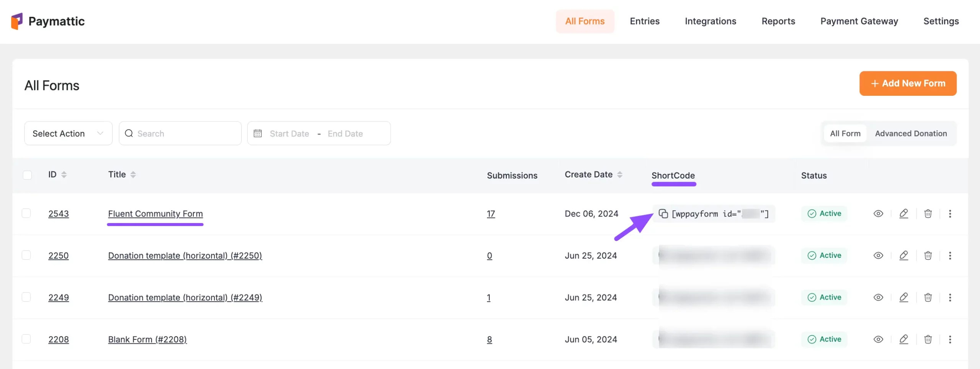Click Add New Form button
This screenshot has height=369, width=980.
908,83
